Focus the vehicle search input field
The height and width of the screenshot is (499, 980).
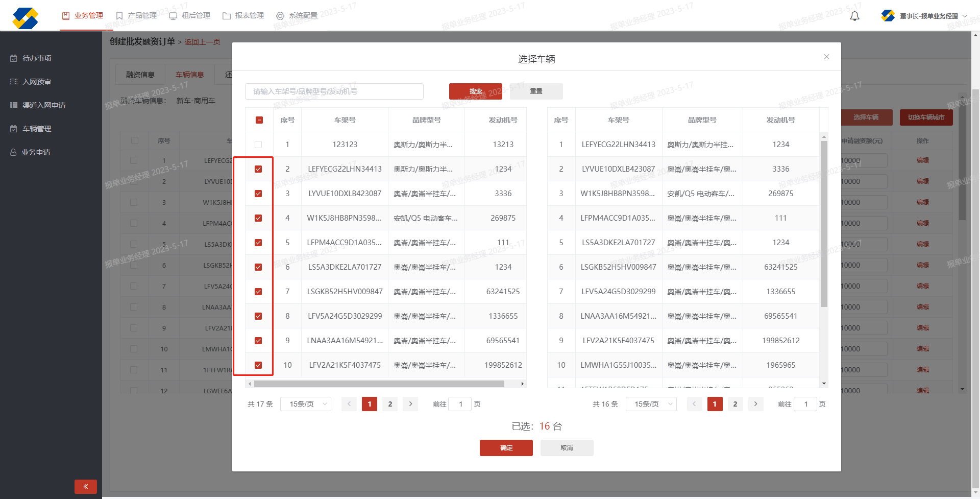coord(334,91)
